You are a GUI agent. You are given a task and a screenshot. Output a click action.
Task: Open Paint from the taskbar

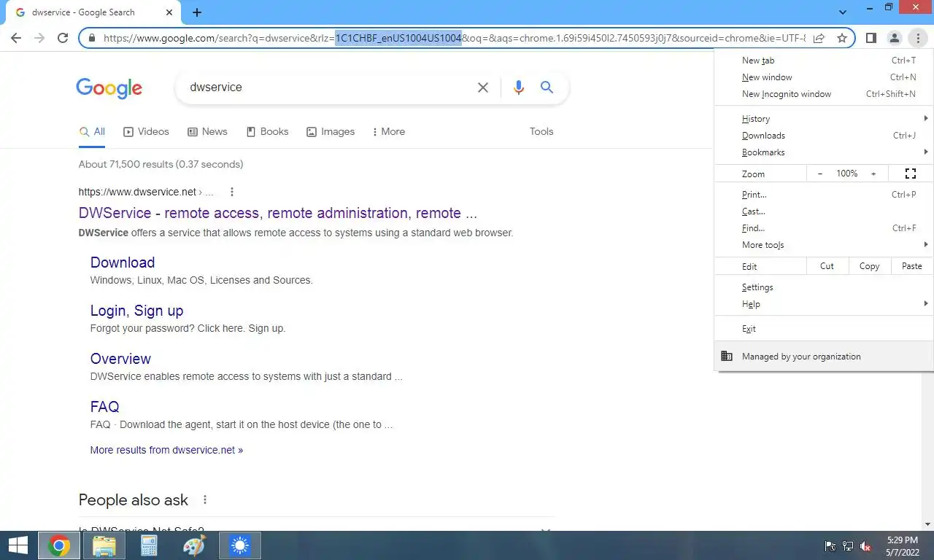(194, 545)
